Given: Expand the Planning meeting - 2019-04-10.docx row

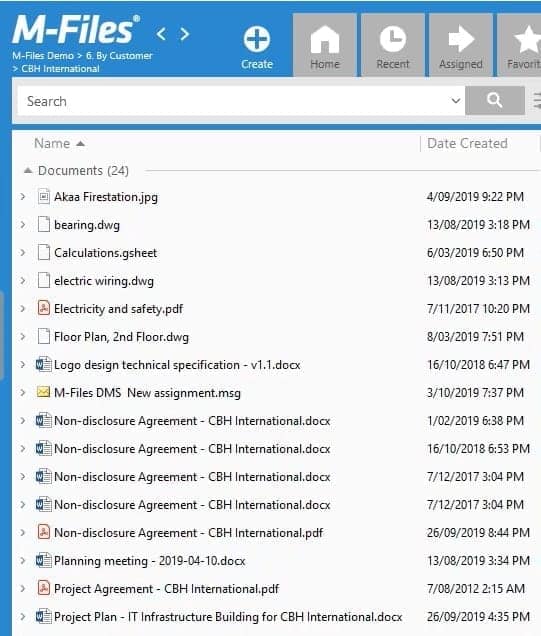Looking at the screenshot, I should pos(23,561).
